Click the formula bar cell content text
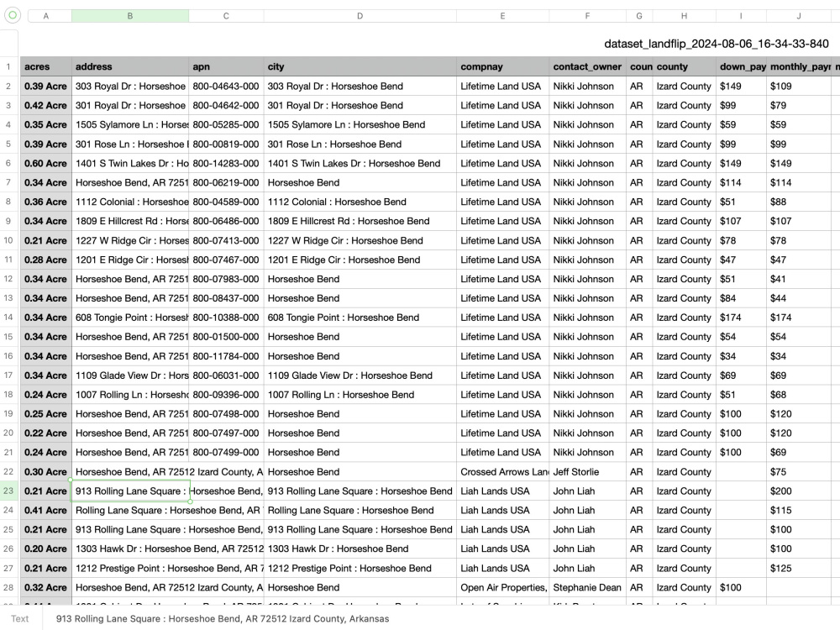Screen dimensions: 840x630 pyautogui.click(x=223, y=619)
